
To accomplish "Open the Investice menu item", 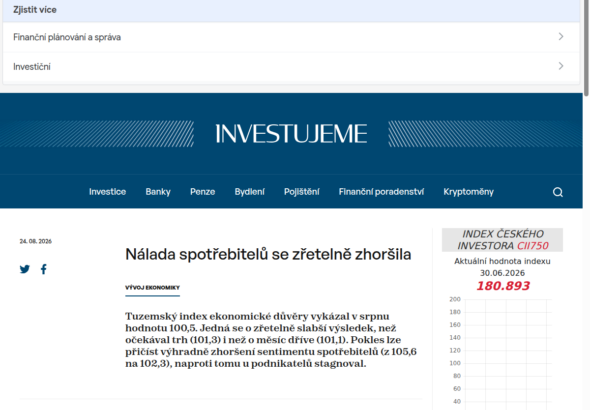I will [107, 192].
